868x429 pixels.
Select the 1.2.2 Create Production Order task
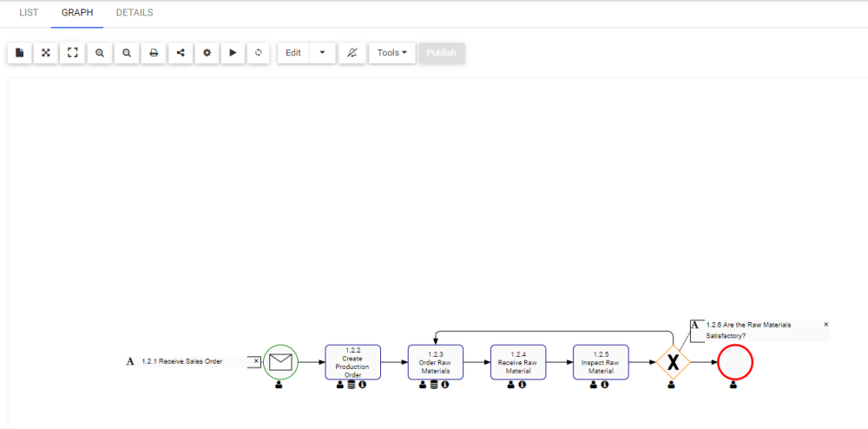[x=353, y=363]
